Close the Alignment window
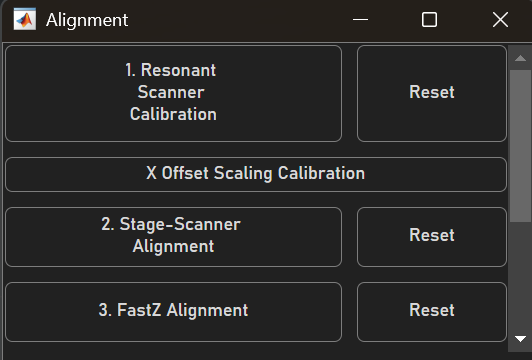The height and width of the screenshot is (360, 532). pyautogui.click(x=500, y=19)
